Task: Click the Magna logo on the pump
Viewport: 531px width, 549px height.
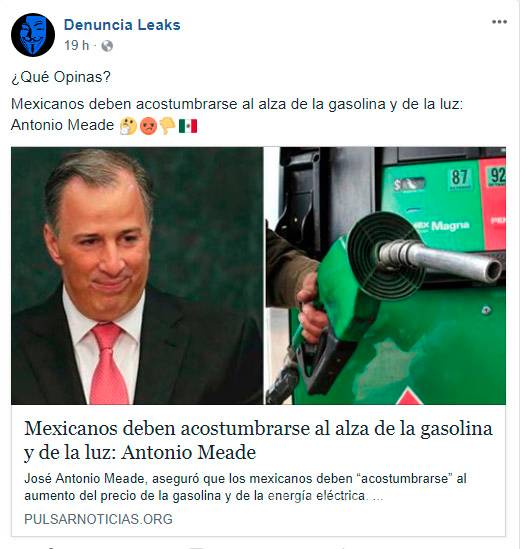Action: point(450,225)
